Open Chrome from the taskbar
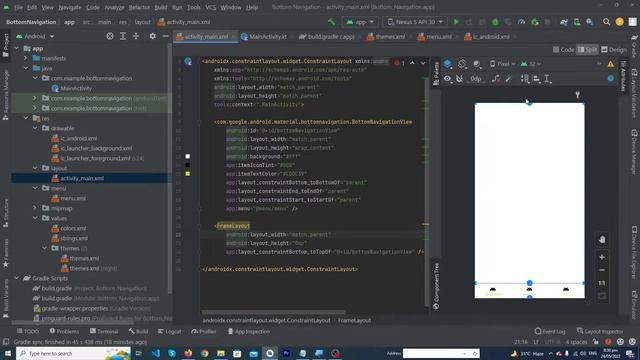640x360 pixels. (x=204, y=353)
